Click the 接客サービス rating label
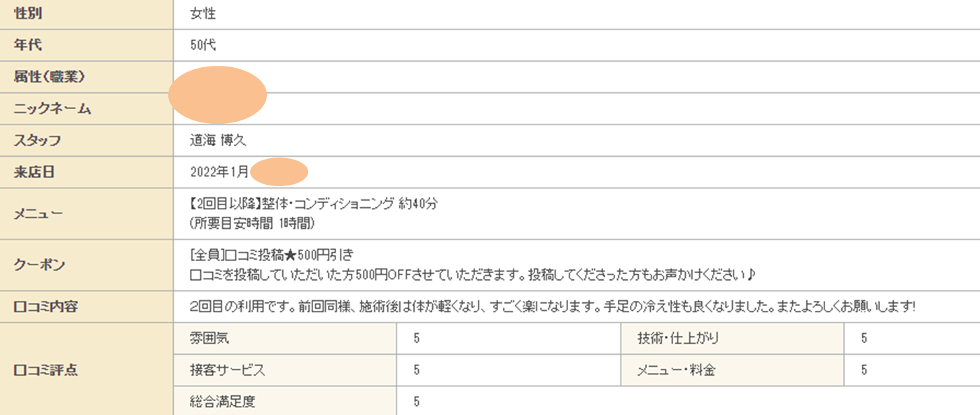 tap(227, 370)
